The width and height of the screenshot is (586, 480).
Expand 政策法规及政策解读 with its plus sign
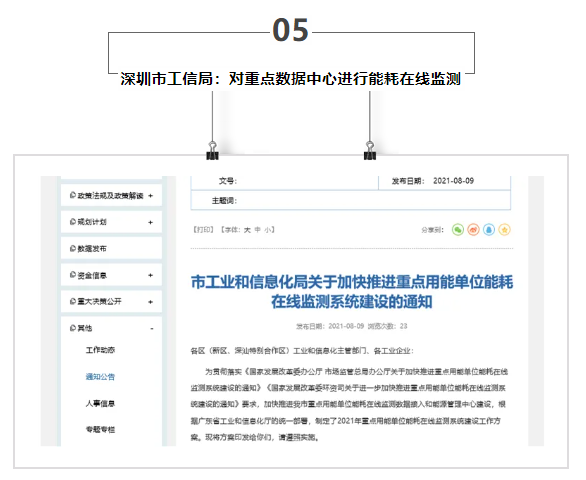point(151,196)
